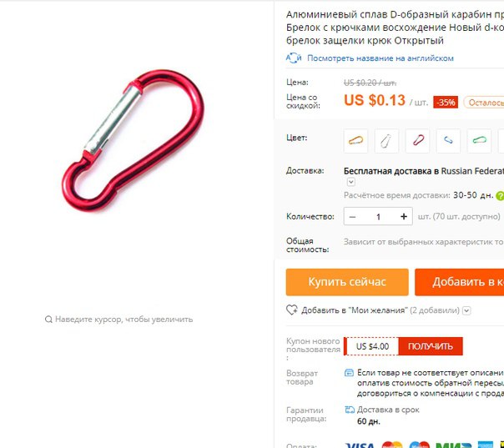Viewport: 504px width, 448px height.
Task: Click the Visa payment logo
Action: coord(360,445)
